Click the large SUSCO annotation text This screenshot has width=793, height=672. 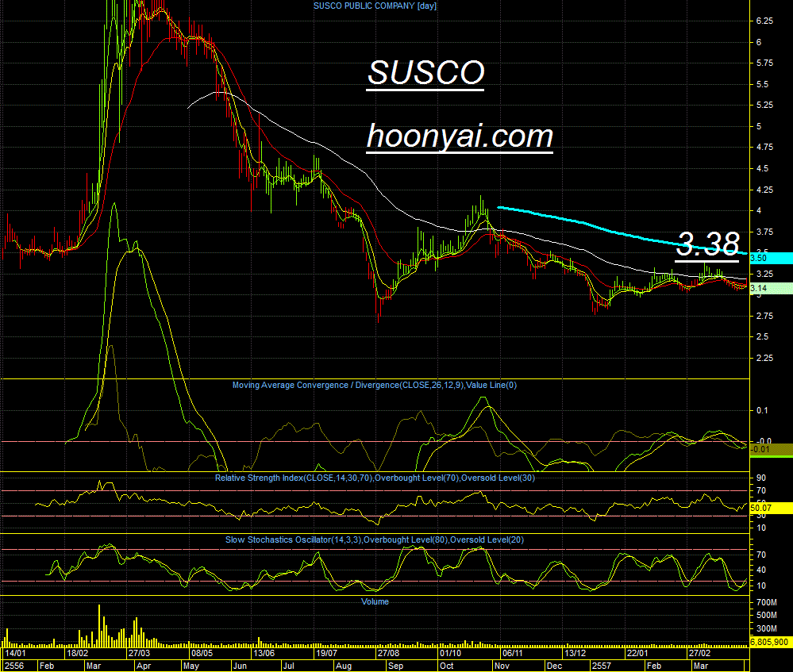425,73
